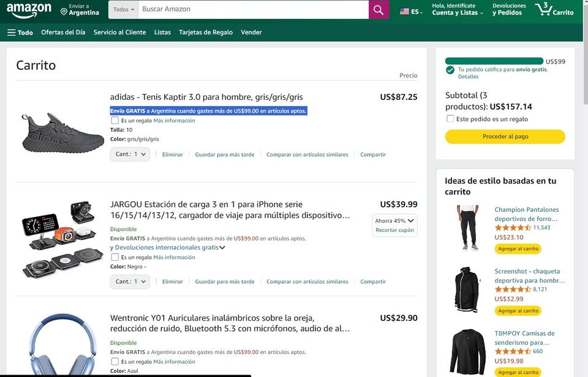This screenshot has width=588, height=377.
Task: Click the free shipping green checkmark icon
Action: [x=450, y=70]
